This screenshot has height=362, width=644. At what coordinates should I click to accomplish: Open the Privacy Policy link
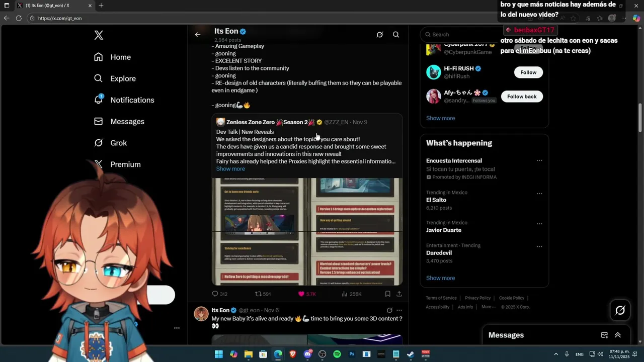tap(477, 298)
